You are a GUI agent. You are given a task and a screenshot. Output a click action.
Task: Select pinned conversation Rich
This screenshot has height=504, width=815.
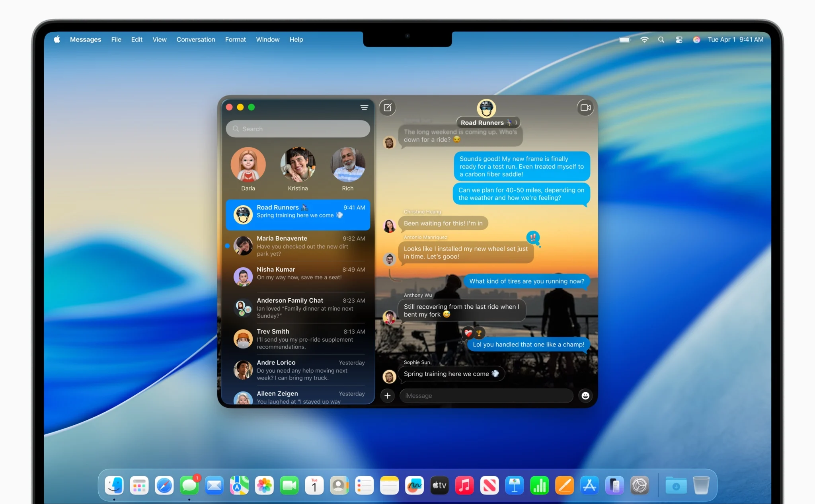(348, 169)
